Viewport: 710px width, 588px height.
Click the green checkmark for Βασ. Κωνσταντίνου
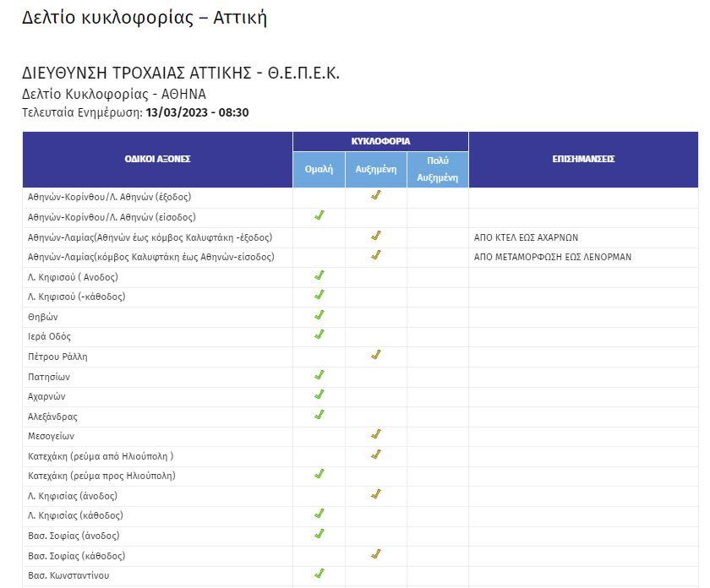pos(319,574)
